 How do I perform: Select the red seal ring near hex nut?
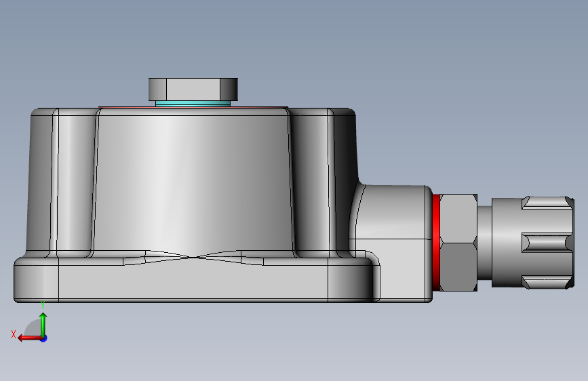(436, 242)
